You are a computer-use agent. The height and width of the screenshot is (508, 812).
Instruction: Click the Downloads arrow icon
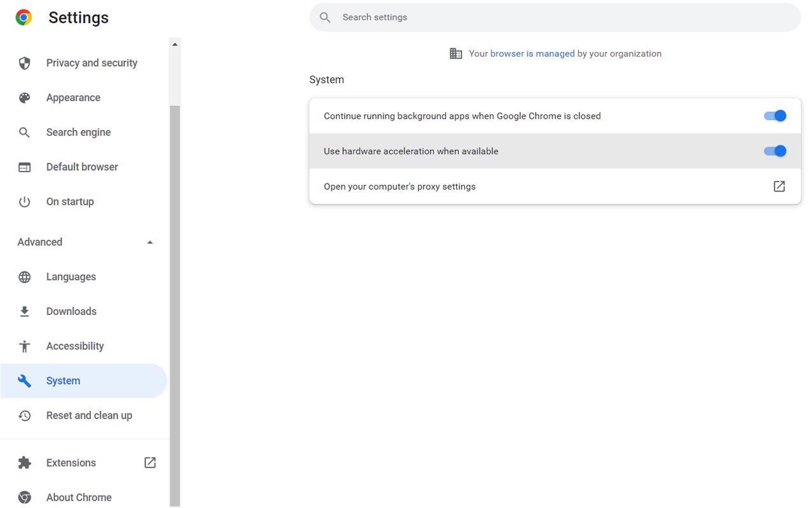[x=24, y=311]
